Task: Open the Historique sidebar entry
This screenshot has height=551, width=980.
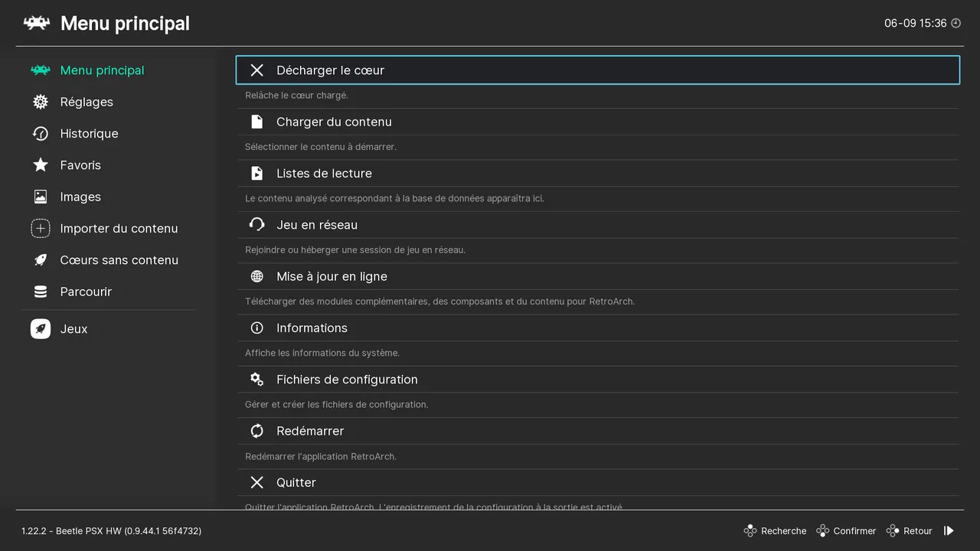Action: point(109,133)
